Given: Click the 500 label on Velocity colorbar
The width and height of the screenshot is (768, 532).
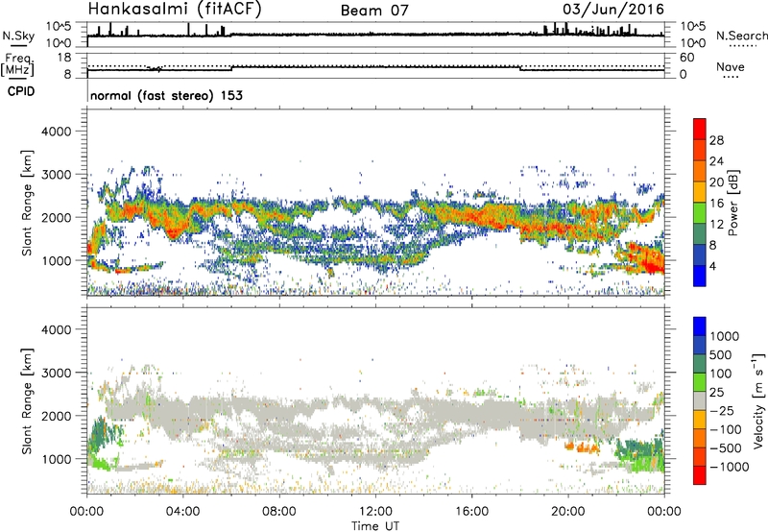Looking at the screenshot, I should point(721,354).
